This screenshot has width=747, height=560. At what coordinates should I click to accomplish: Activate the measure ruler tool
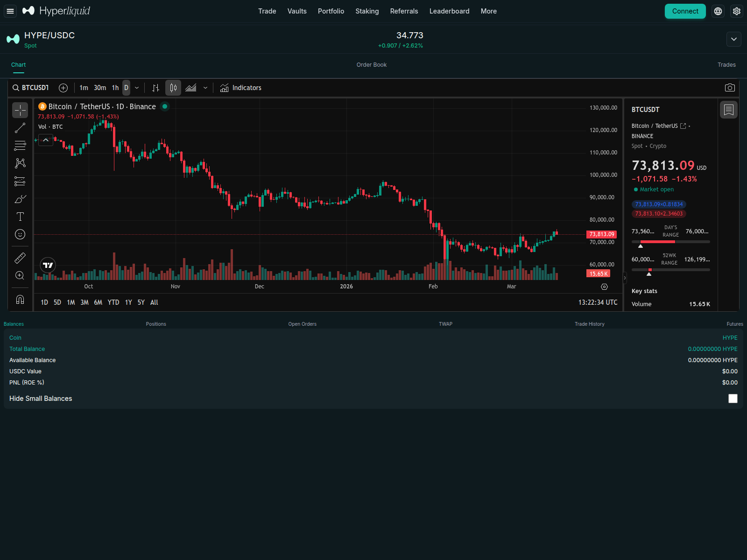point(20,258)
